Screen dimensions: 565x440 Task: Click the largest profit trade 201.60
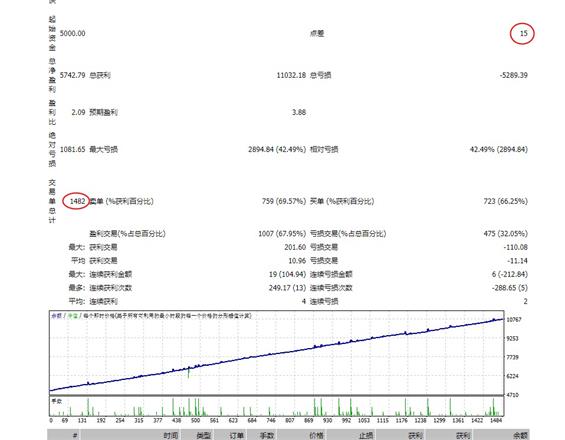tap(295, 247)
